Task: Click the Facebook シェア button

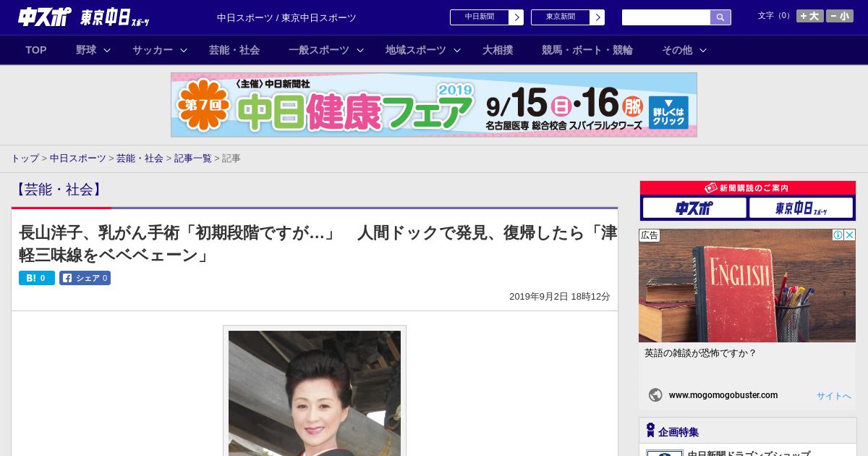Action: point(85,278)
